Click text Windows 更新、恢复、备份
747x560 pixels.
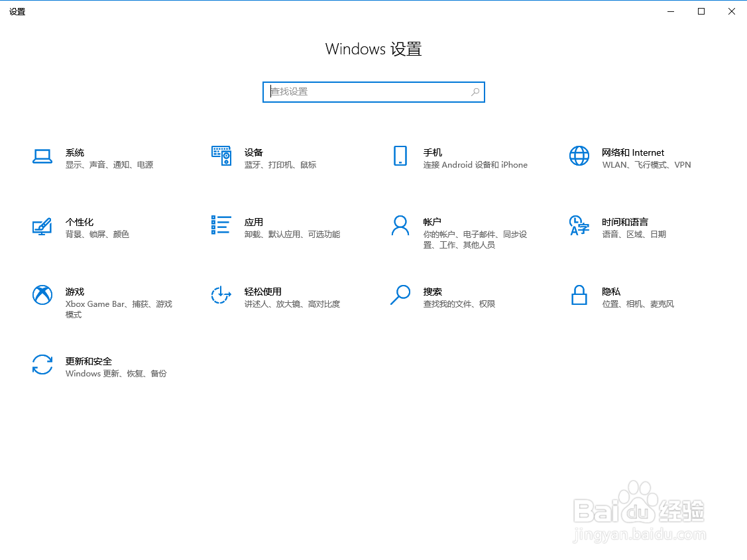click(x=116, y=373)
